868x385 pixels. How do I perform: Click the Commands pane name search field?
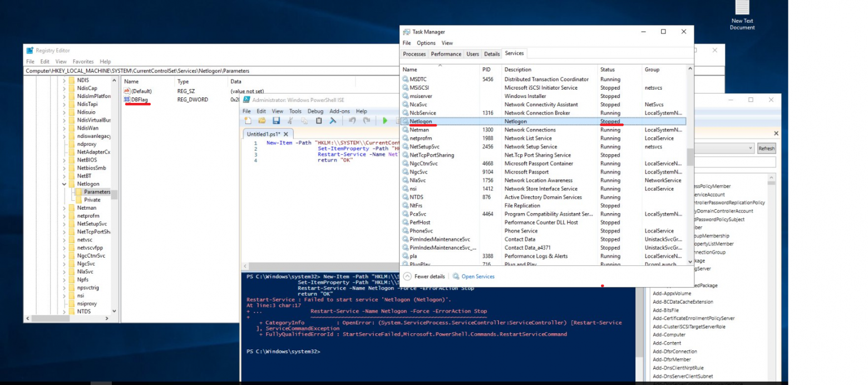[734, 162]
